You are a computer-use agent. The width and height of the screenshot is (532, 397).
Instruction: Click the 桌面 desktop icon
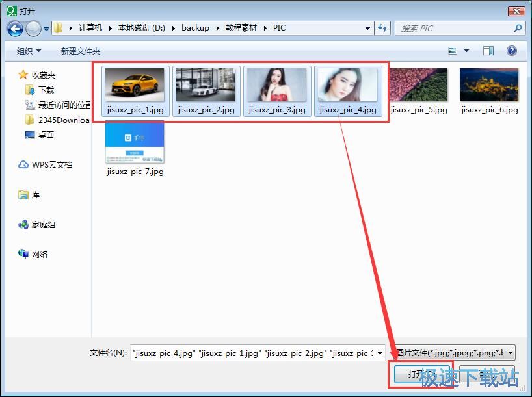coord(30,134)
